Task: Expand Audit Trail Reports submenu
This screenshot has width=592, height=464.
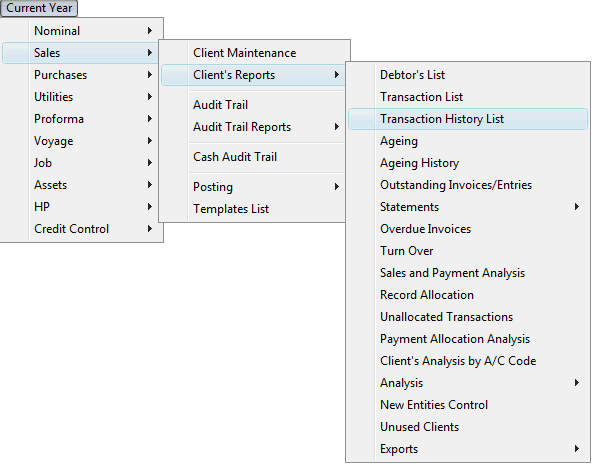Action: (x=253, y=127)
